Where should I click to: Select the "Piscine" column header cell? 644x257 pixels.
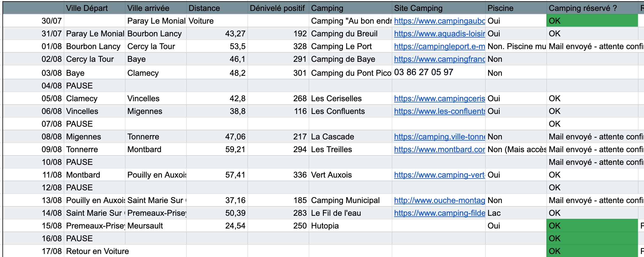[x=515, y=8]
